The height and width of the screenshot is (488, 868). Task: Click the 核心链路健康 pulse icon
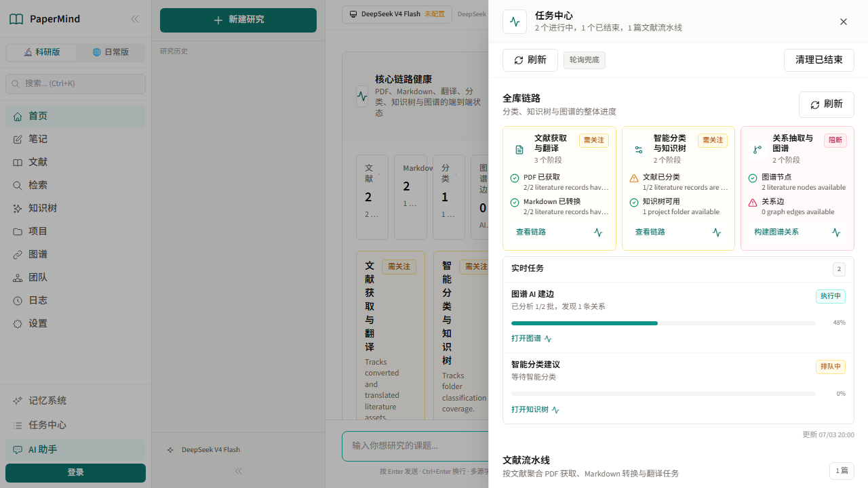362,96
